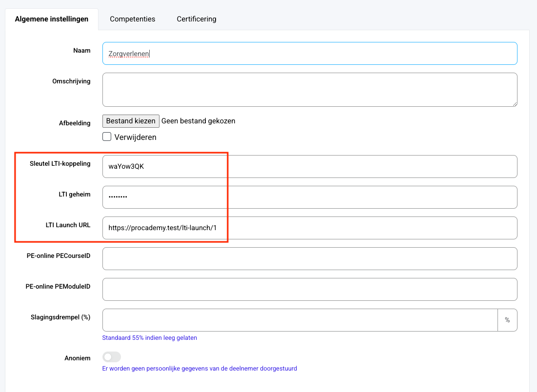The width and height of the screenshot is (537, 392).
Task: Click inside the Omschrijving text area
Action: point(309,90)
